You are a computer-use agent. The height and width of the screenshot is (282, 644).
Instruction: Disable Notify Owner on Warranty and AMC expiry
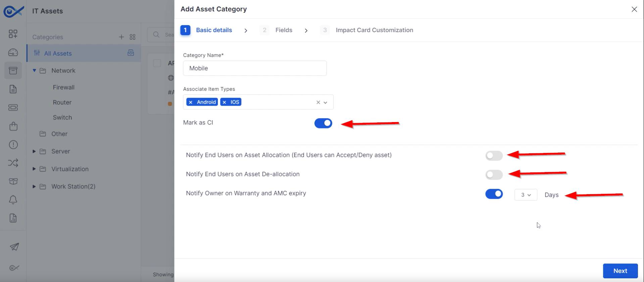click(494, 194)
